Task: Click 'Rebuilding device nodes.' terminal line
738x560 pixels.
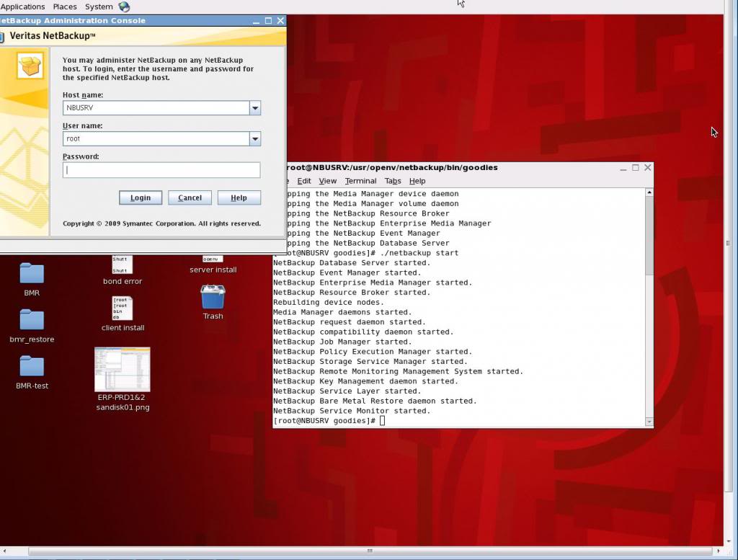Action: pyautogui.click(x=329, y=303)
